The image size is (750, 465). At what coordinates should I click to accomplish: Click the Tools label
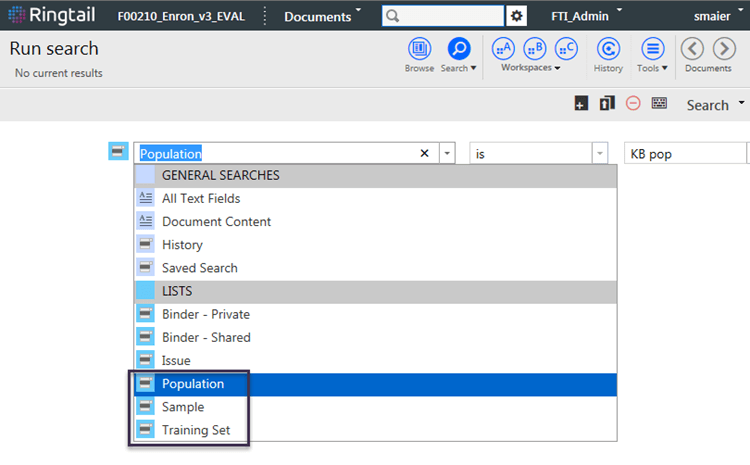[648, 68]
